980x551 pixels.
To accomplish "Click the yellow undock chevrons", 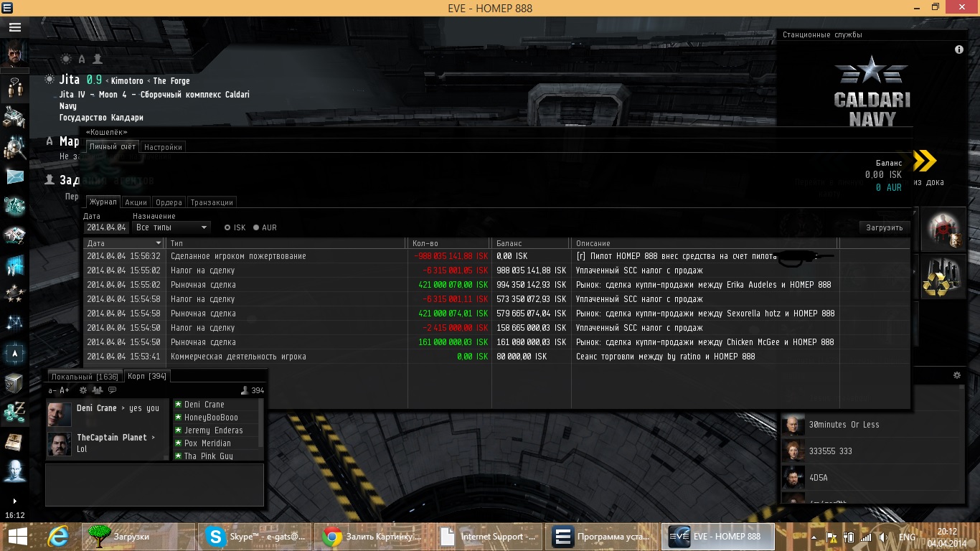I will (x=925, y=161).
